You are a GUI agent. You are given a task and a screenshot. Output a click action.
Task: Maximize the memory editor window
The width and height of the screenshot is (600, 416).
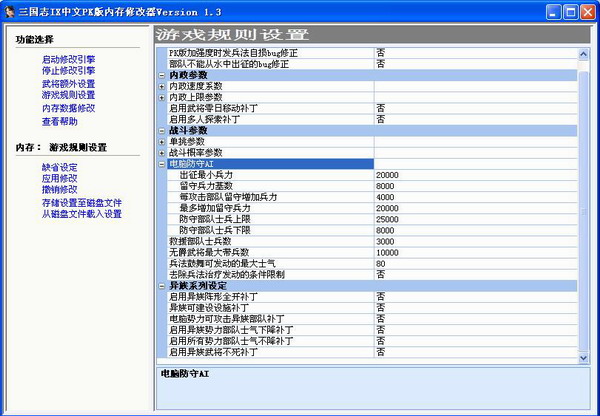(564, 13)
